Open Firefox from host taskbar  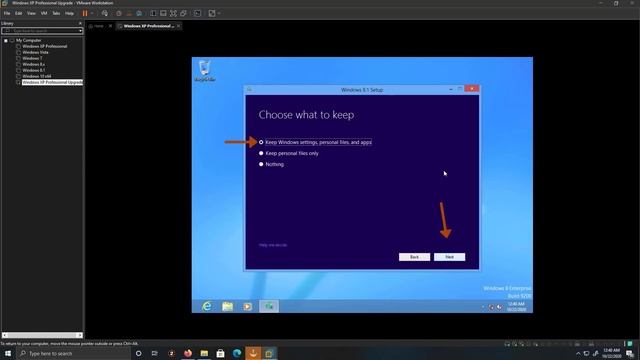(x=188, y=353)
